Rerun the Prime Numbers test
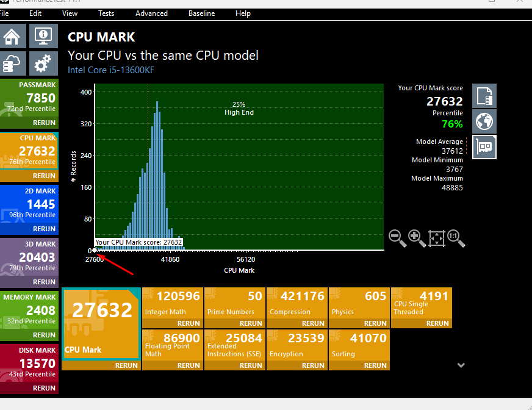The width and height of the screenshot is (532, 410). 251,323
